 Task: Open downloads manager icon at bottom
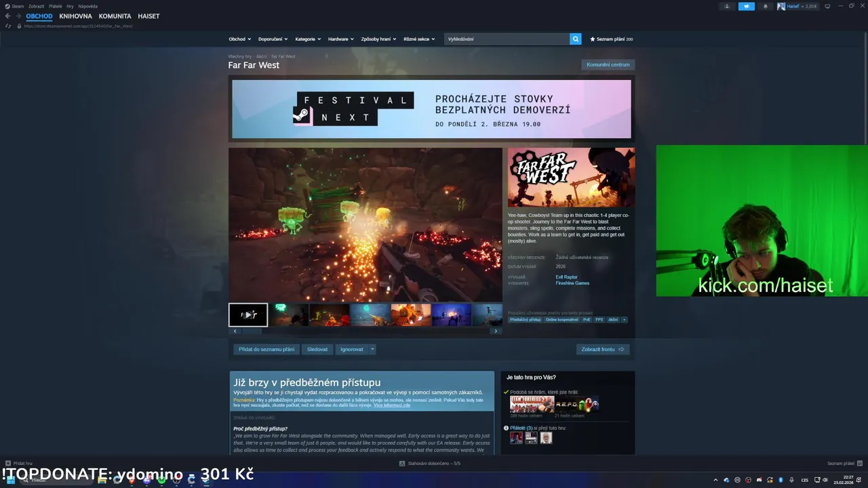click(x=402, y=464)
